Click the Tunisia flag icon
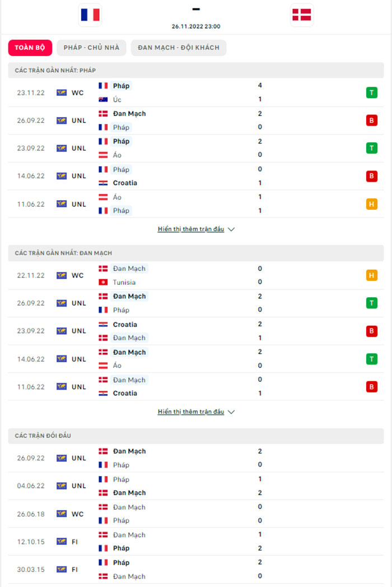 pyautogui.click(x=103, y=283)
